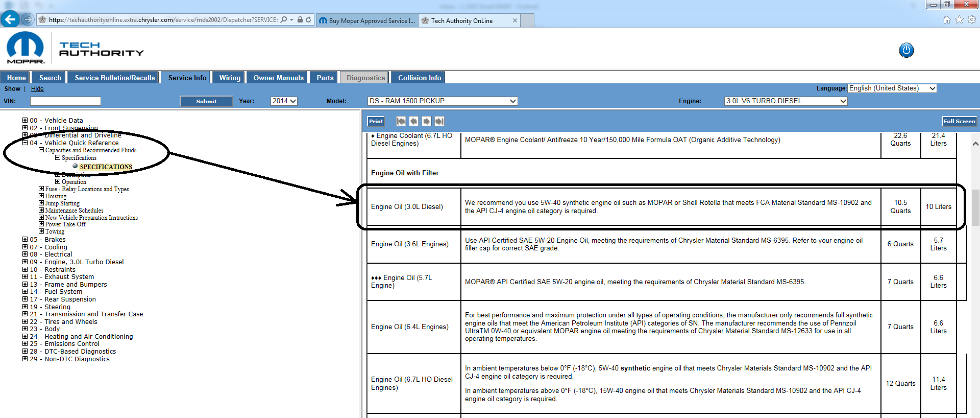Click the next page arrow icon
The height and width of the screenshot is (418, 980).
(426, 121)
